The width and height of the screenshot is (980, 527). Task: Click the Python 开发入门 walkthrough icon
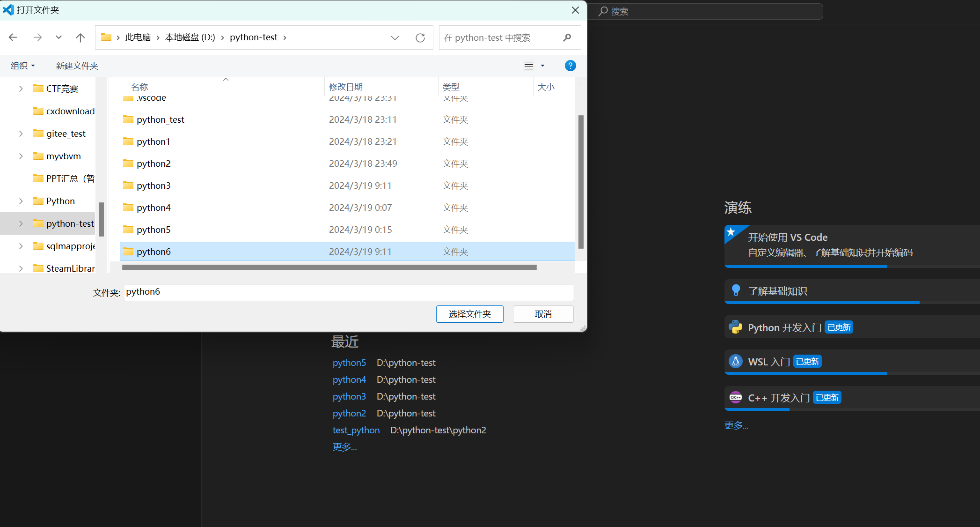(x=736, y=327)
